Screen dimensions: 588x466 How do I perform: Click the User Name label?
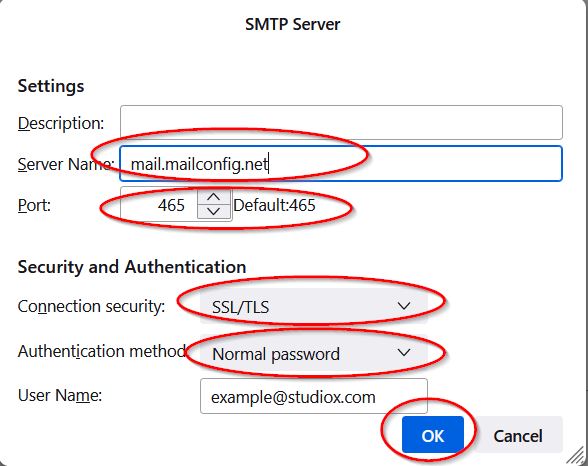60,395
